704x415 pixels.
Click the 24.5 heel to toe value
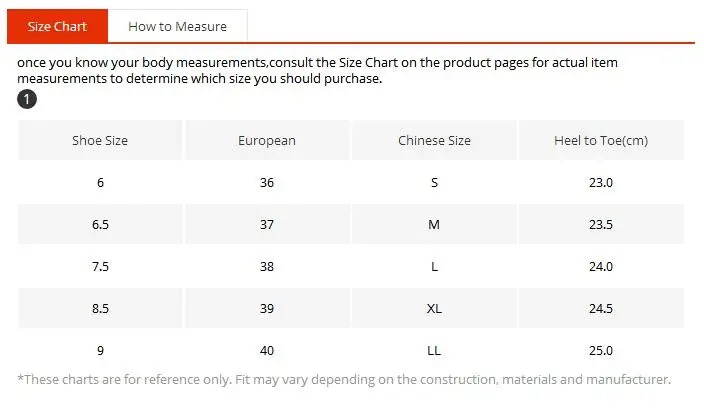pos(601,308)
